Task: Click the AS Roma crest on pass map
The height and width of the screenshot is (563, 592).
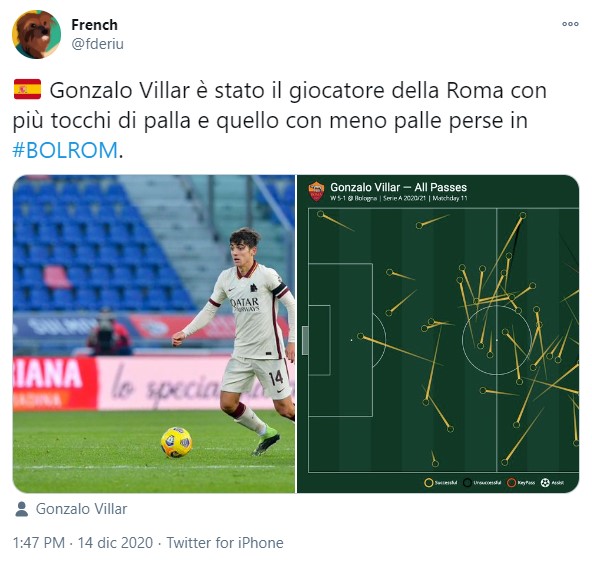Action: pos(316,191)
